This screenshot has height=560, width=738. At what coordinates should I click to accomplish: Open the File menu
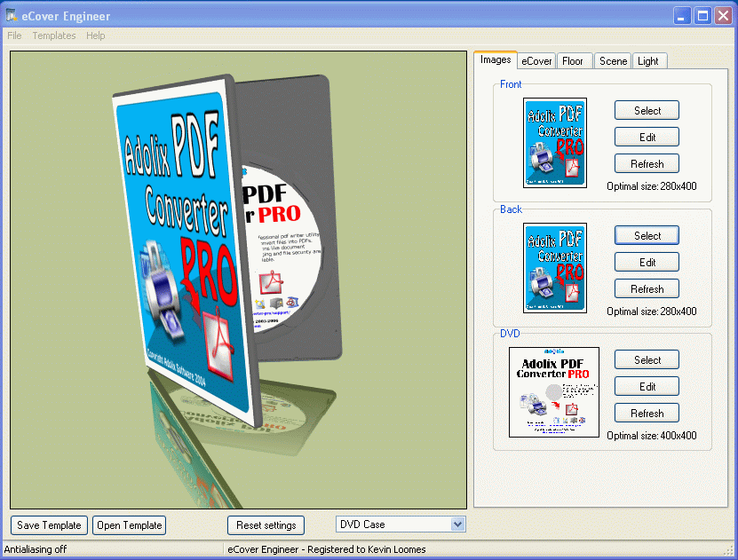pyautogui.click(x=14, y=35)
